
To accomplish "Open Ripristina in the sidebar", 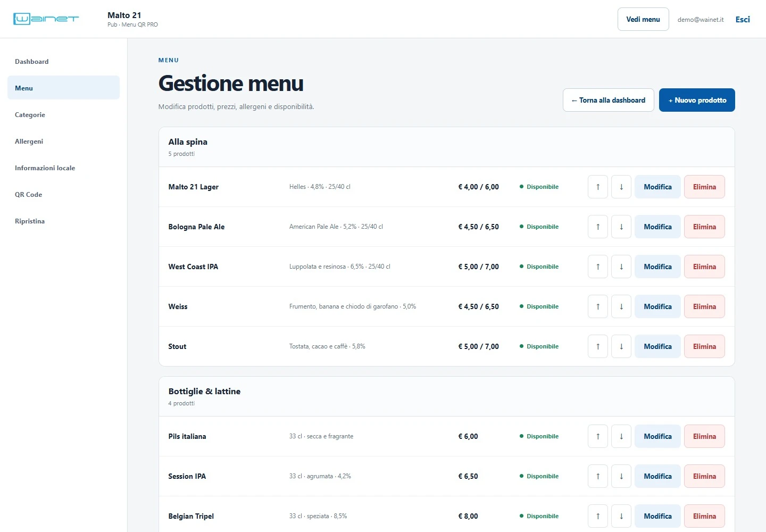I will tap(63, 221).
